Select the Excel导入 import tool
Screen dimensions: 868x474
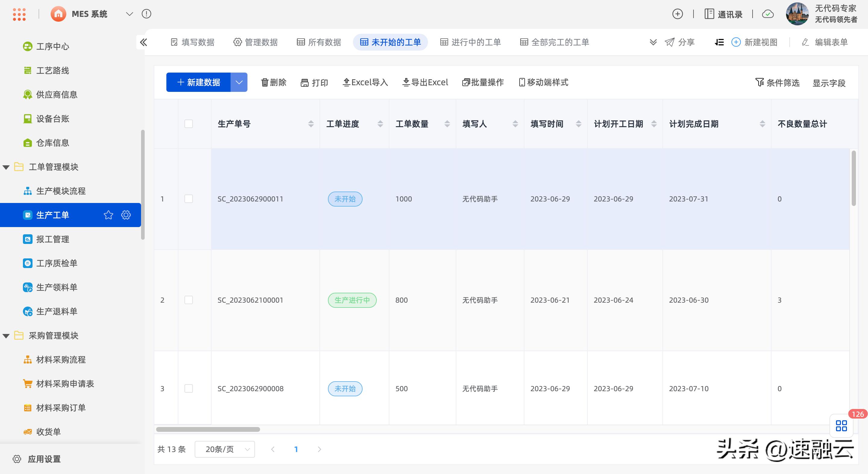[365, 82]
